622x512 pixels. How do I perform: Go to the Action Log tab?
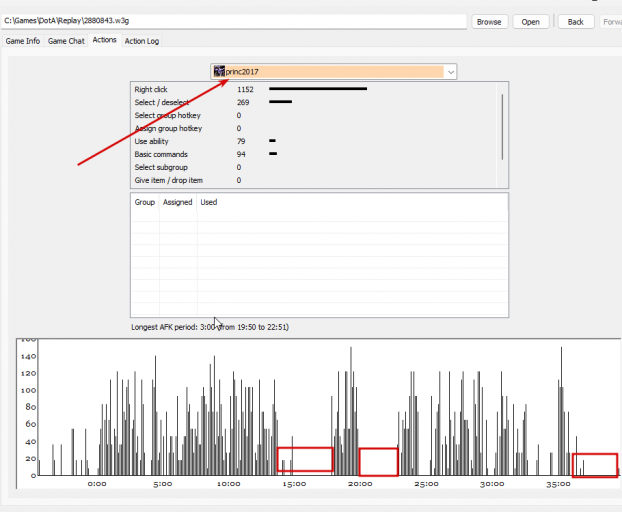pyautogui.click(x=142, y=41)
